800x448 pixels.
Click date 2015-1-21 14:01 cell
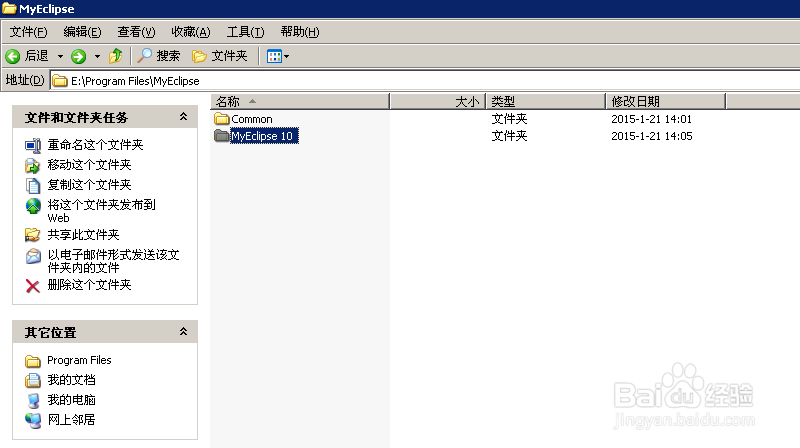652,119
